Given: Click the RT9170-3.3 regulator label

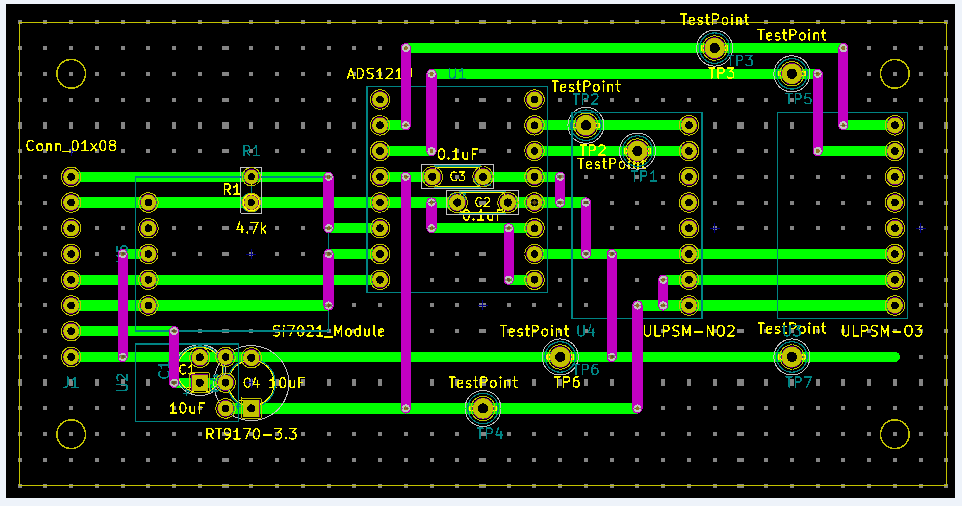Looking at the screenshot, I should [251, 434].
